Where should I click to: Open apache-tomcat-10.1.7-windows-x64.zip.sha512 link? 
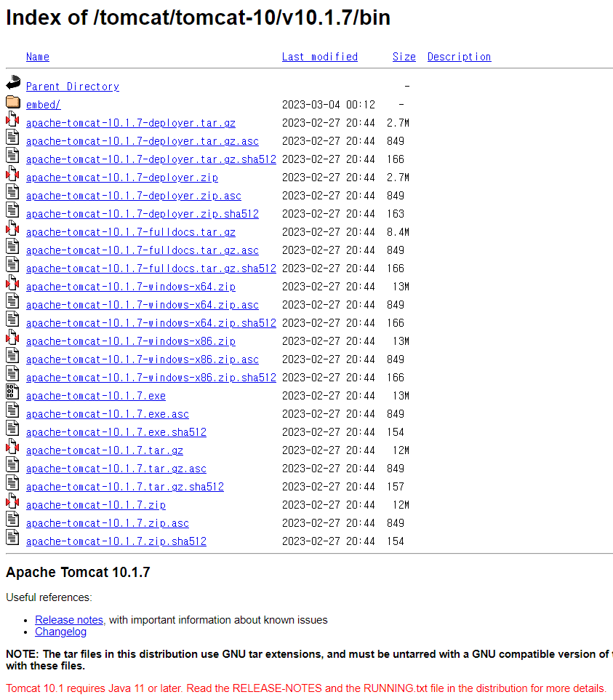pyautogui.click(x=151, y=323)
